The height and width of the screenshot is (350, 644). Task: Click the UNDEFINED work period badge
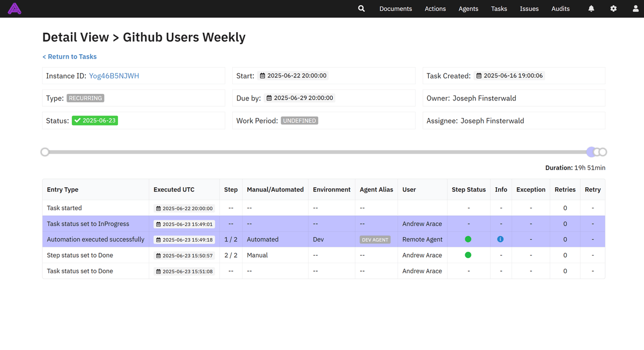tap(299, 121)
